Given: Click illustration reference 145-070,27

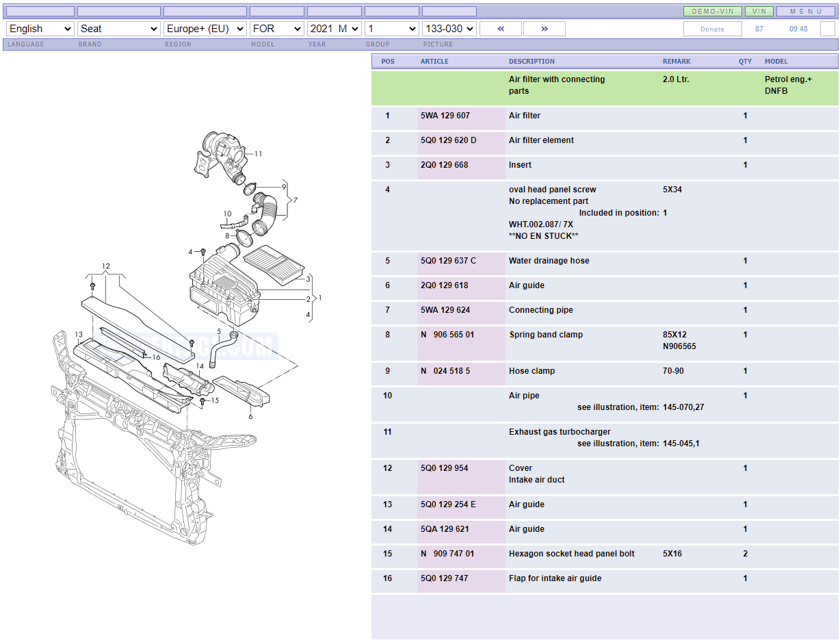Looking at the screenshot, I should coord(683,407).
